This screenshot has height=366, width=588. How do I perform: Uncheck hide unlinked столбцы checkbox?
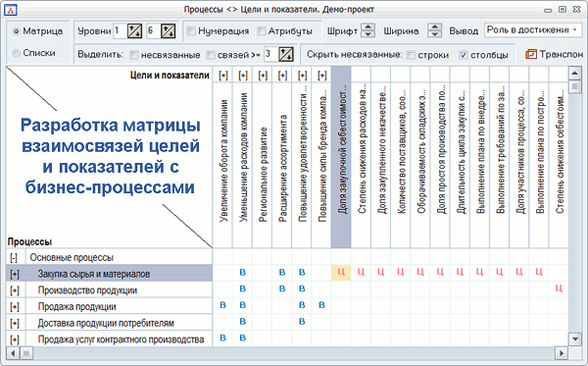point(464,55)
